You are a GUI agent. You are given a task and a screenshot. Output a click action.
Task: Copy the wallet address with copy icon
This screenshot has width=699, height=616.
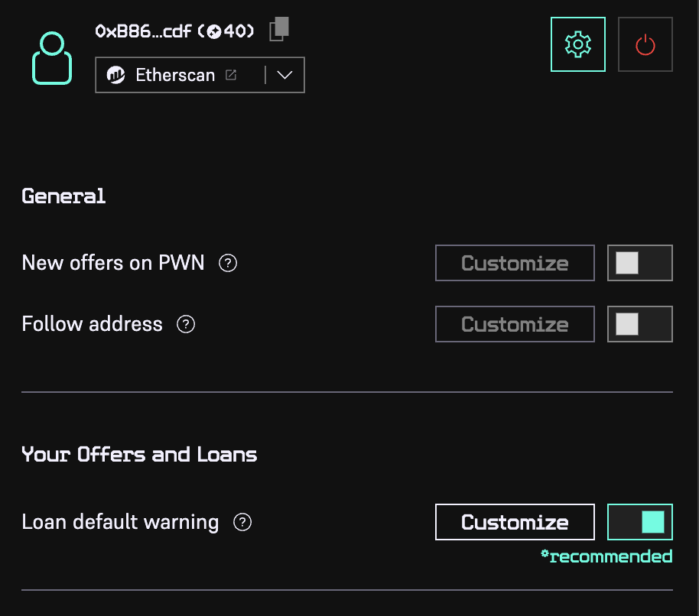tap(279, 29)
